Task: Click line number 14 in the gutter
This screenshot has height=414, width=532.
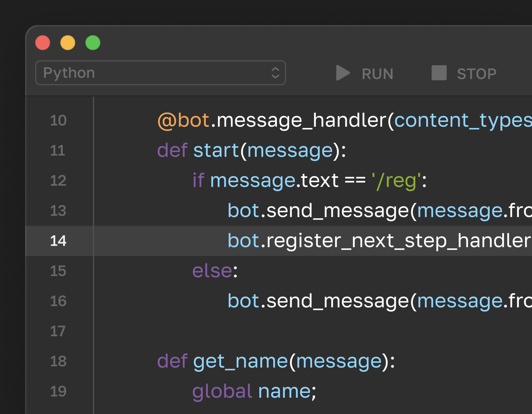Action: (x=58, y=241)
